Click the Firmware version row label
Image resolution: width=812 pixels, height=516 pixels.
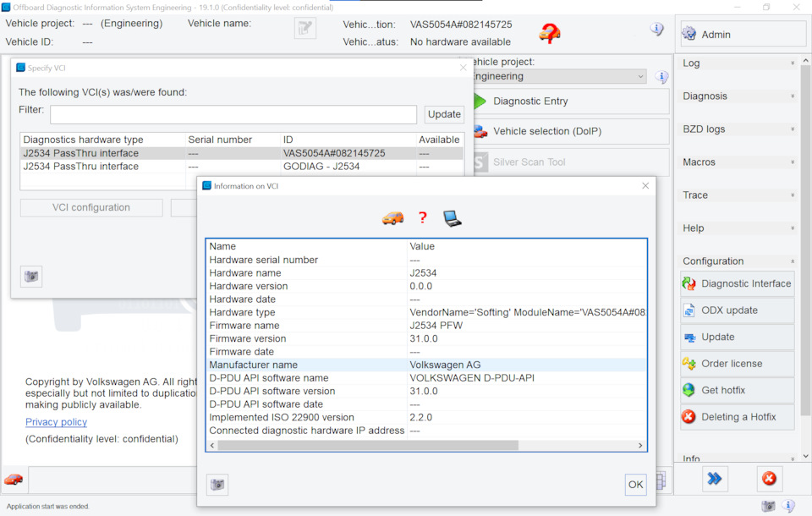(248, 339)
